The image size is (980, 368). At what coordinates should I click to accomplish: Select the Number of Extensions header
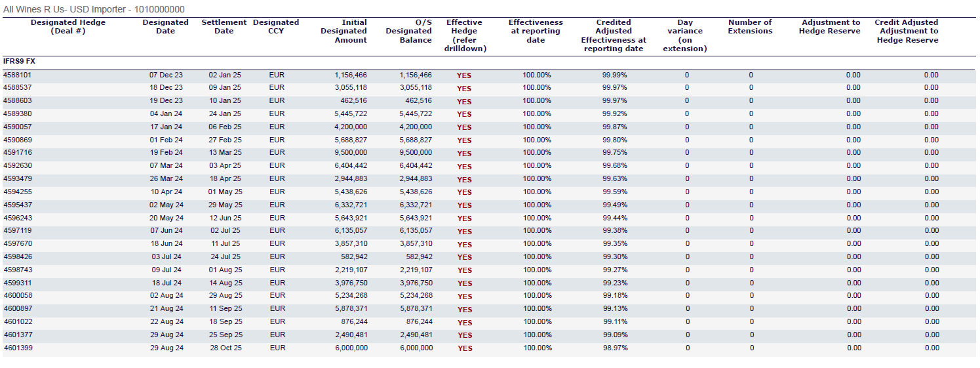point(750,27)
